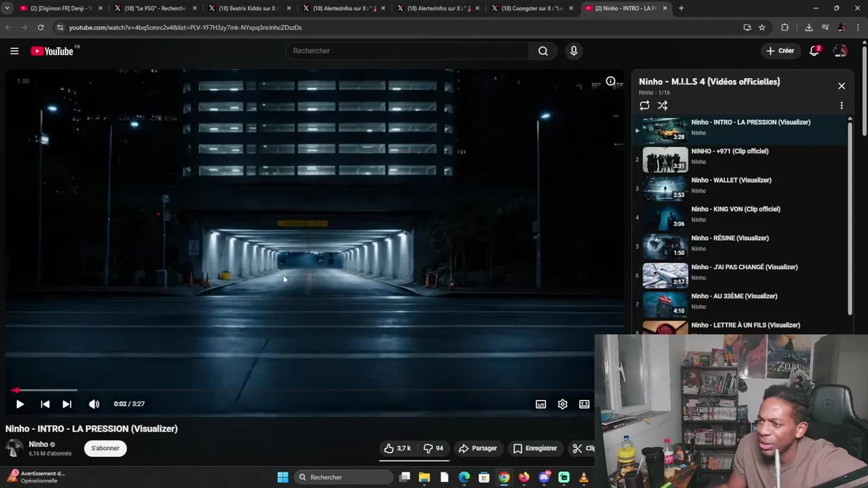Play the video

[20, 404]
